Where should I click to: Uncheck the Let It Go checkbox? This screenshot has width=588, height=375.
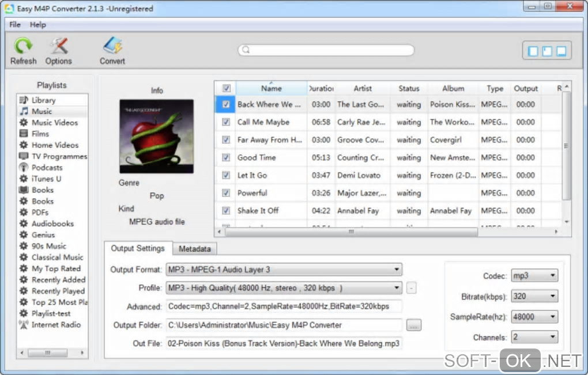click(226, 175)
